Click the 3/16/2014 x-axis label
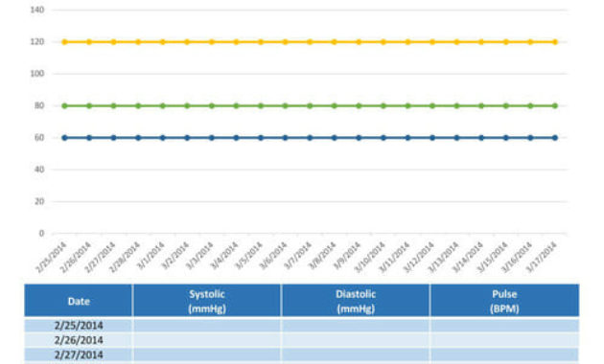Viewport: 604px width, 364px height. click(x=518, y=257)
